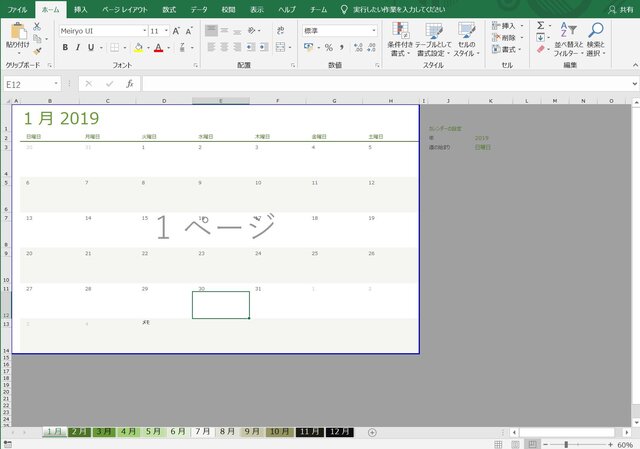Click the formula bar input area
The image size is (640, 449).
pyautogui.click(x=386, y=84)
